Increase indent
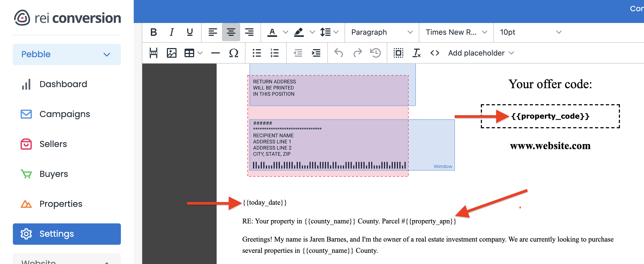Viewport: 644px width, 264px height. 316,53
